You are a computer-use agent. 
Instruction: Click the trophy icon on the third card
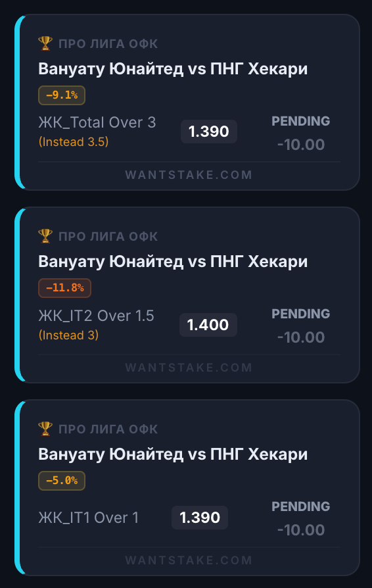(x=45, y=429)
